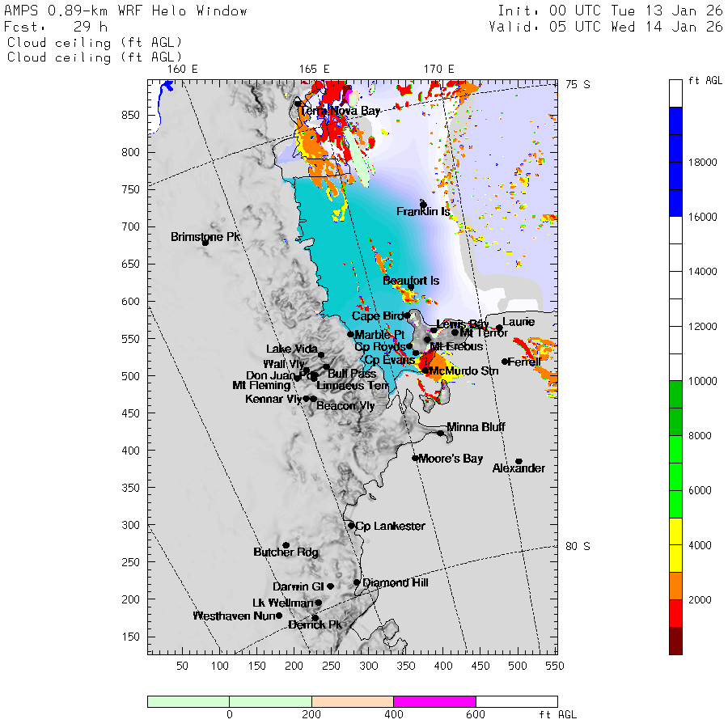The image size is (728, 728).
Task: Select the Beaufort Is location marker
Action: (x=411, y=287)
